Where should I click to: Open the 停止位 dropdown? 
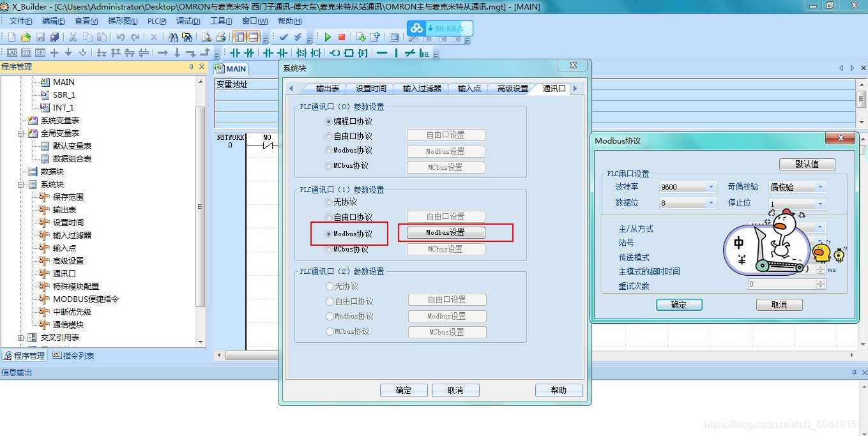(821, 204)
